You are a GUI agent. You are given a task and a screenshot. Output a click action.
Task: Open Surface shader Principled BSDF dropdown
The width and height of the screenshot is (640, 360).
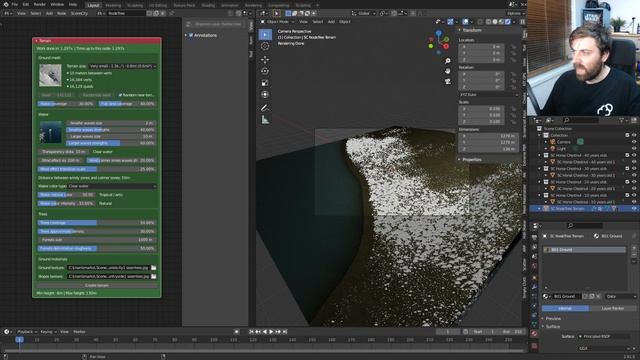tap(606, 336)
